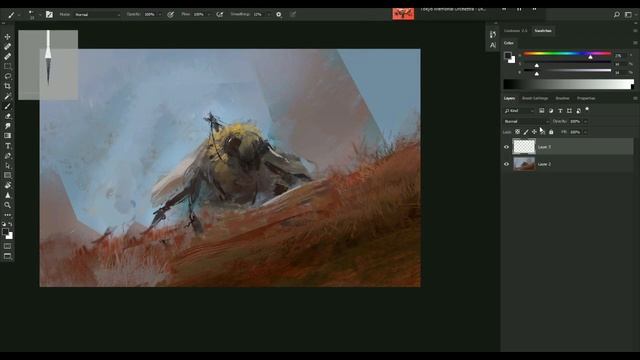
Task: Select the Brush tool in the toolbar
Action: point(7,106)
